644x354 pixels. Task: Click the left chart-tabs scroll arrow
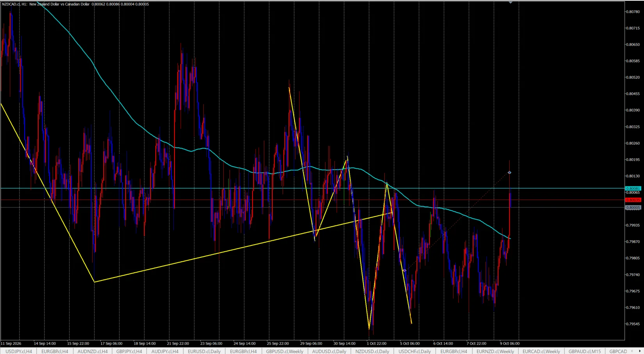(632, 351)
